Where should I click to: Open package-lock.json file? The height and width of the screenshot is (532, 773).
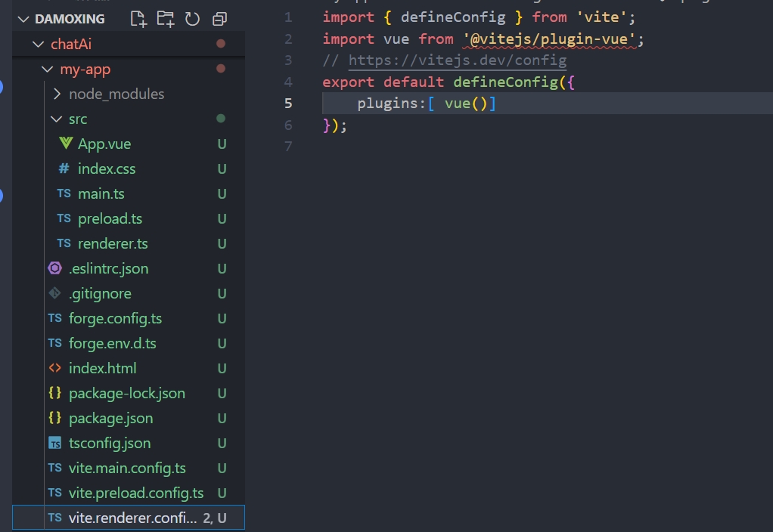[x=127, y=394]
